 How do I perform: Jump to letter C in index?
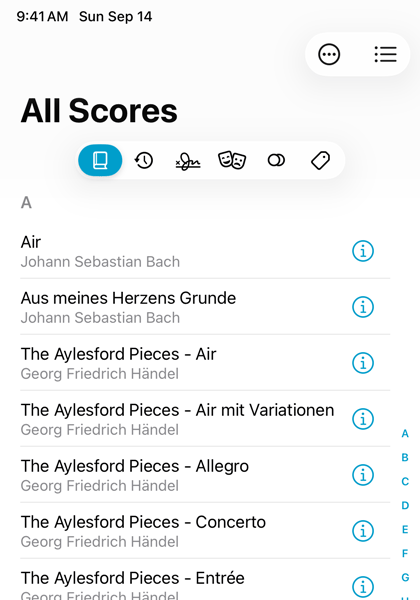point(405,481)
